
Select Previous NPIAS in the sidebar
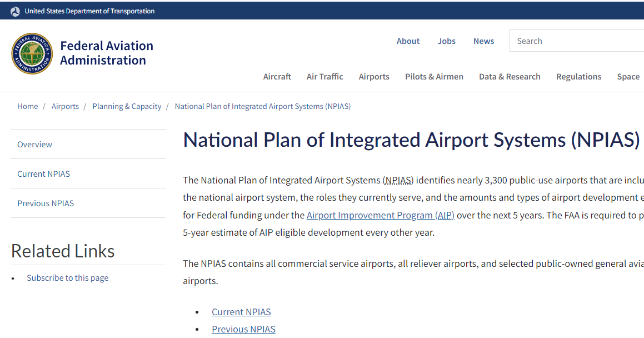[x=88, y=203]
